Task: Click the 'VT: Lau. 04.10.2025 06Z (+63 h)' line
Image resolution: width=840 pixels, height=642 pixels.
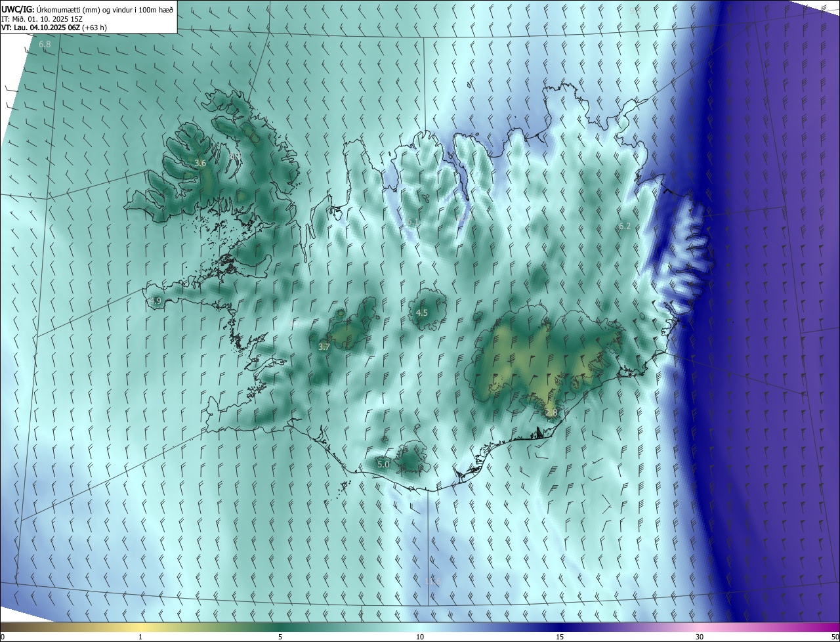Action: (x=54, y=27)
